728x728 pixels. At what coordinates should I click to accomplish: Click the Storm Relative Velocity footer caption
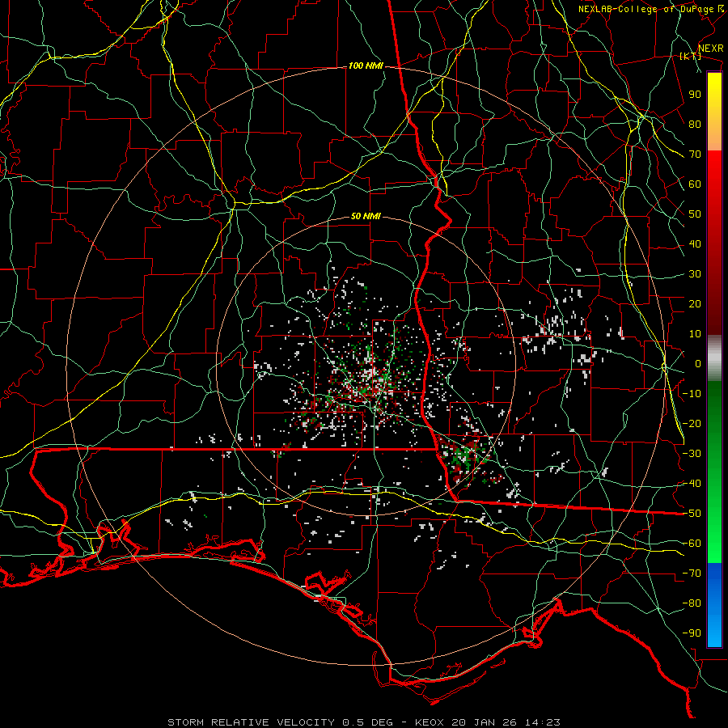point(364,722)
